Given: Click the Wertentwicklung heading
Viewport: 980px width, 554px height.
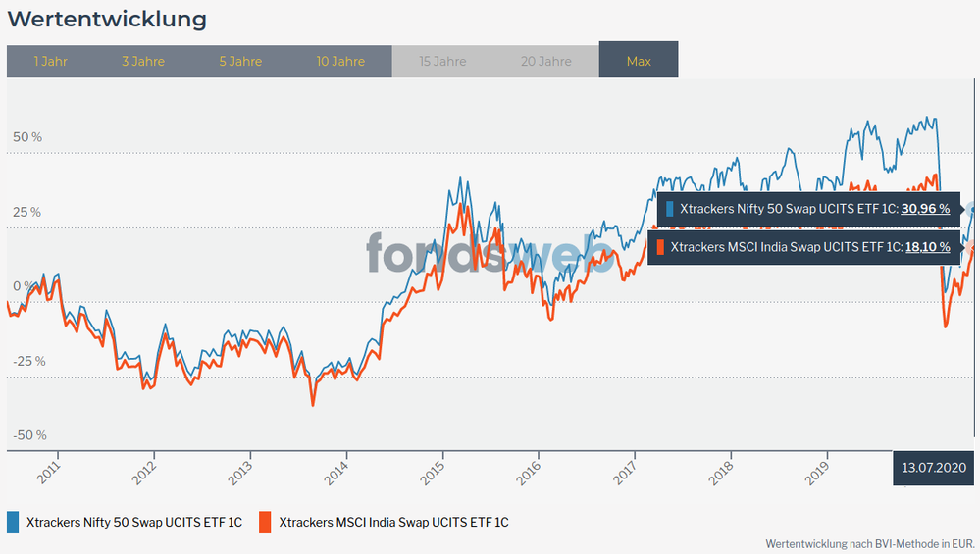Looking at the screenshot, I should (x=107, y=19).
